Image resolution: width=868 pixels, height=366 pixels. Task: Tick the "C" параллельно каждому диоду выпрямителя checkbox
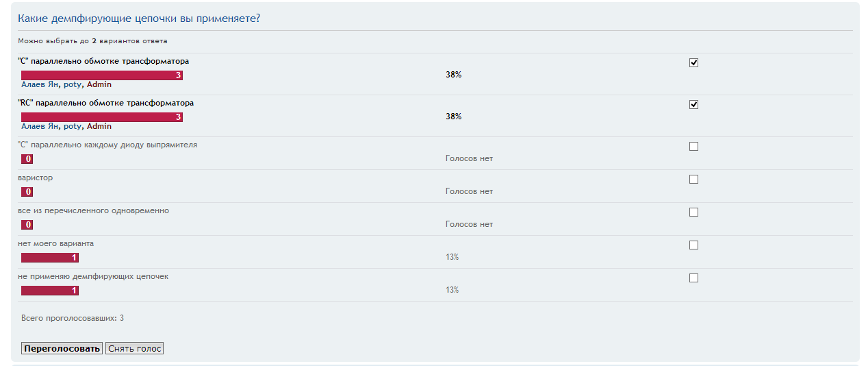click(x=693, y=147)
